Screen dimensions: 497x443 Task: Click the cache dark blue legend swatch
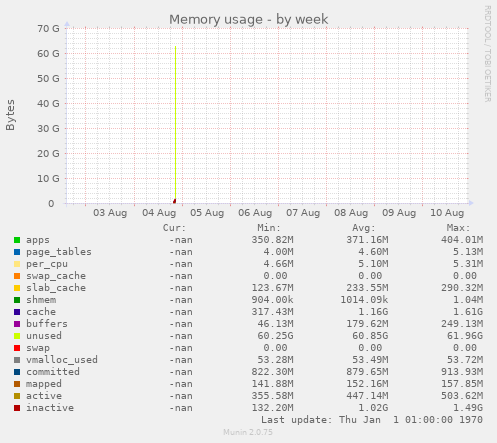point(17,312)
